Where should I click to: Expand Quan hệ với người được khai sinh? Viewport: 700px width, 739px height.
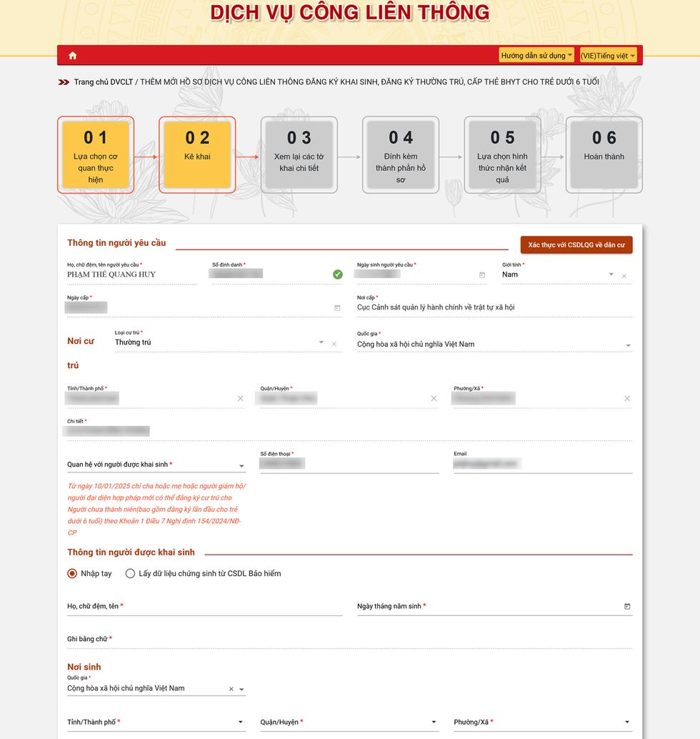[x=241, y=466]
